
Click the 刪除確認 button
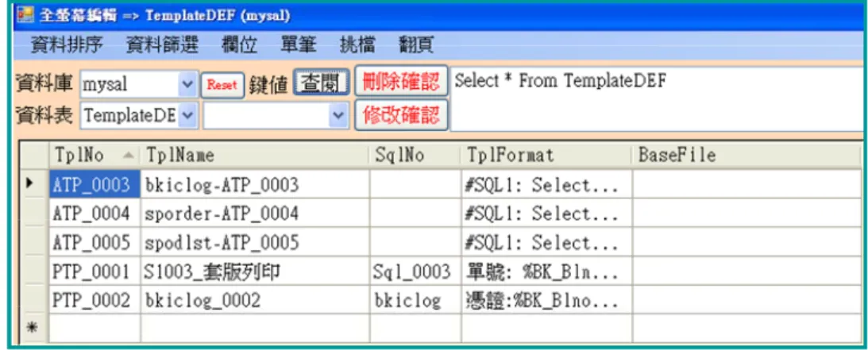[x=401, y=83]
